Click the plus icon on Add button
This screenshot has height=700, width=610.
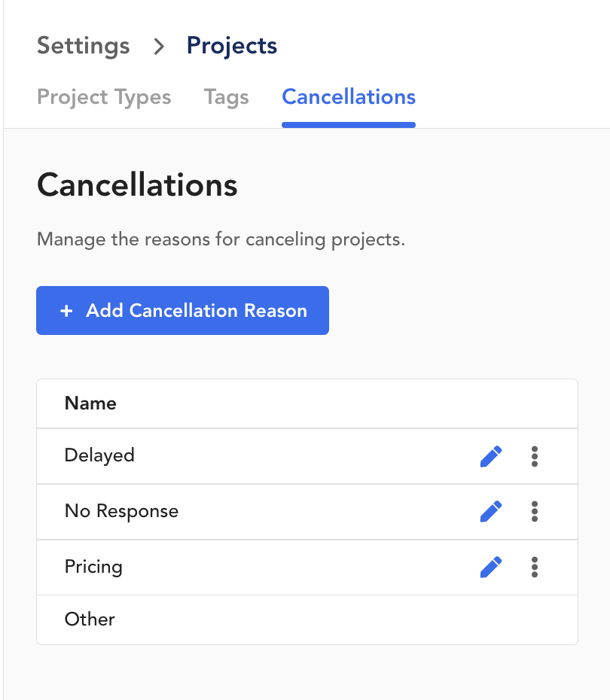[66, 310]
